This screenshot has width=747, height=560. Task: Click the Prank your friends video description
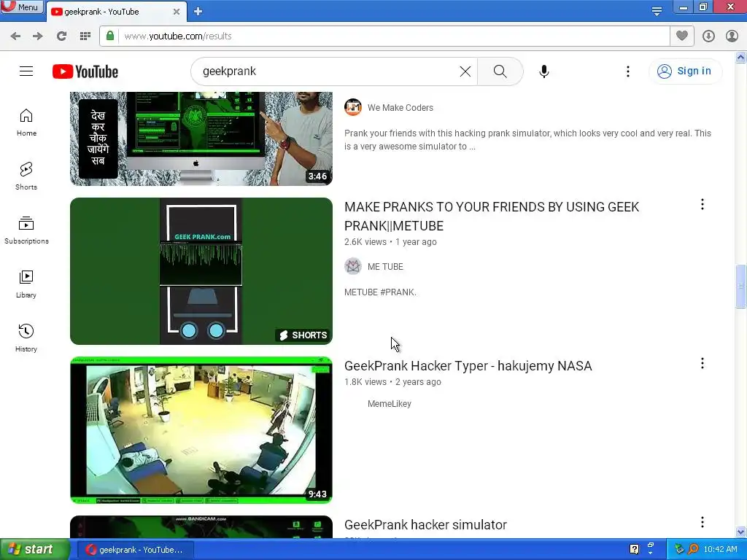click(x=527, y=139)
